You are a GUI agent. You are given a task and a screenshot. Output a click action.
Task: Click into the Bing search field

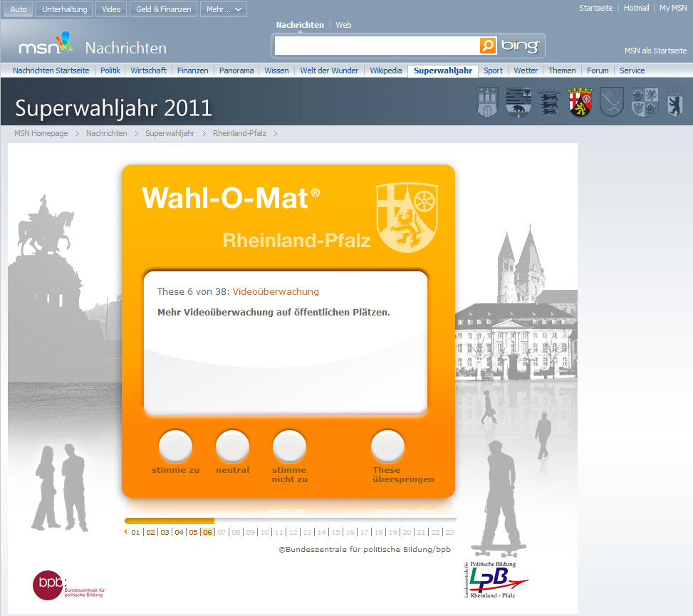tap(377, 46)
